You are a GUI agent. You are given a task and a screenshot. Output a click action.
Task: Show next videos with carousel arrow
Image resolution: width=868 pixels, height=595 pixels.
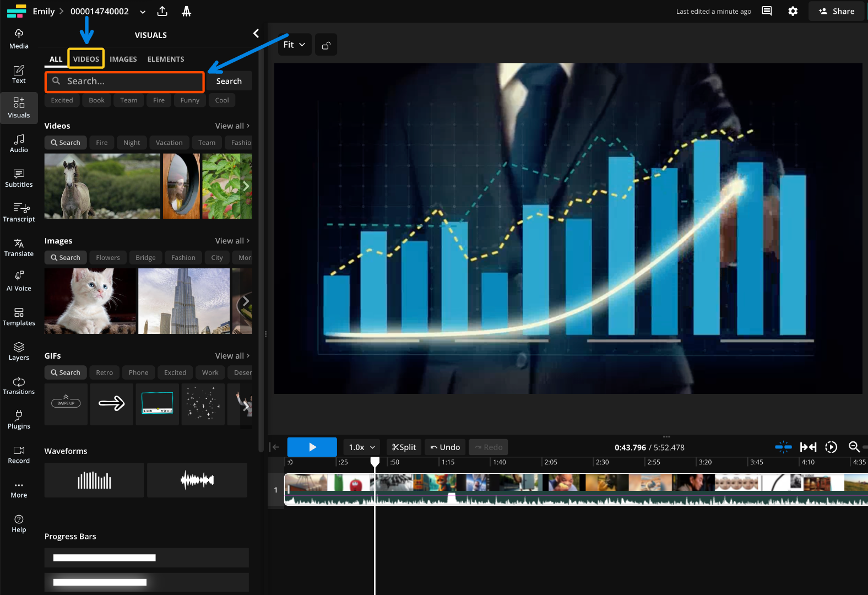point(246,186)
